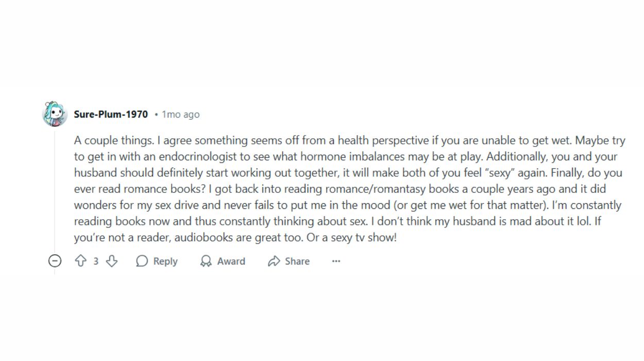The height and width of the screenshot is (361, 644).
Task: Click the Award ribbon icon
Action: [206, 261]
